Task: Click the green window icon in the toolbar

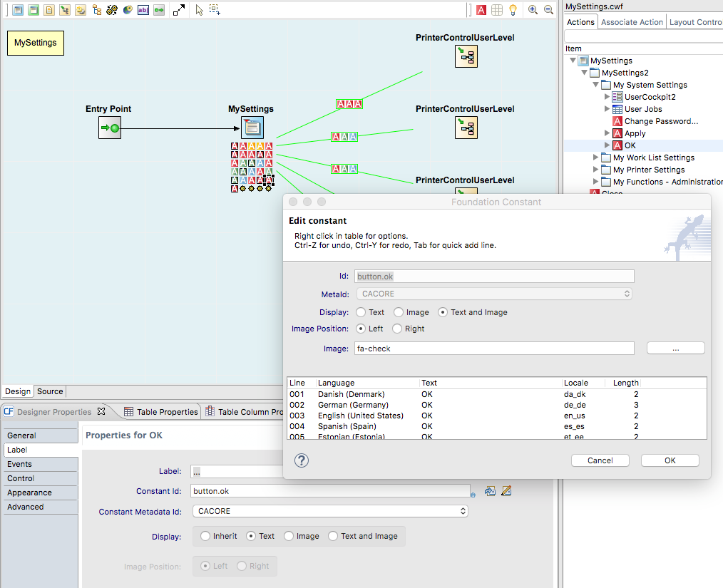Action: [x=34, y=10]
